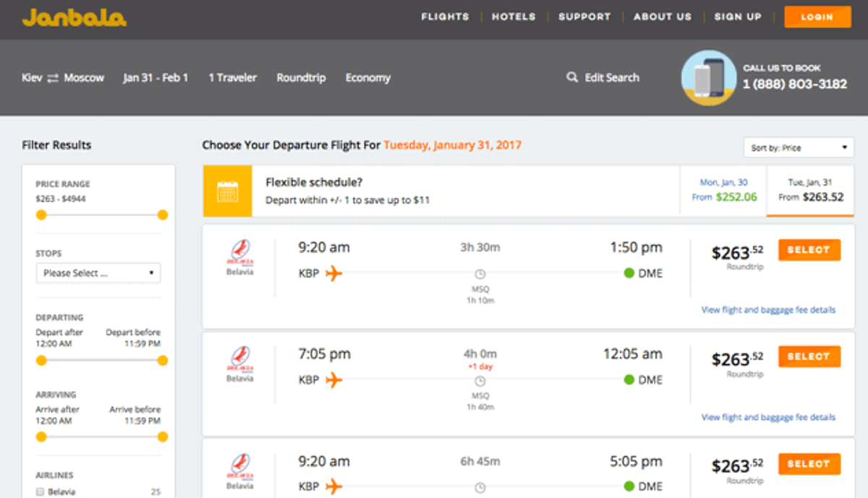The image size is (868, 498).
Task: Click the green DME dot on 5:05 pm flight
Action: pos(629,486)
